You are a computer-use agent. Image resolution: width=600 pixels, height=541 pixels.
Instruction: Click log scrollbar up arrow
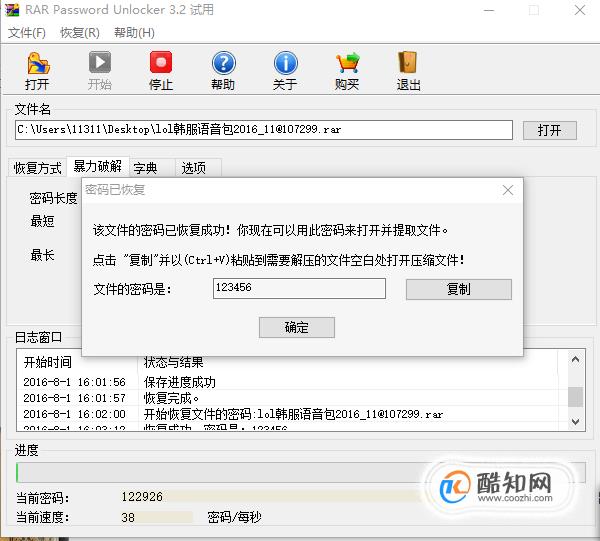(575, 359)
